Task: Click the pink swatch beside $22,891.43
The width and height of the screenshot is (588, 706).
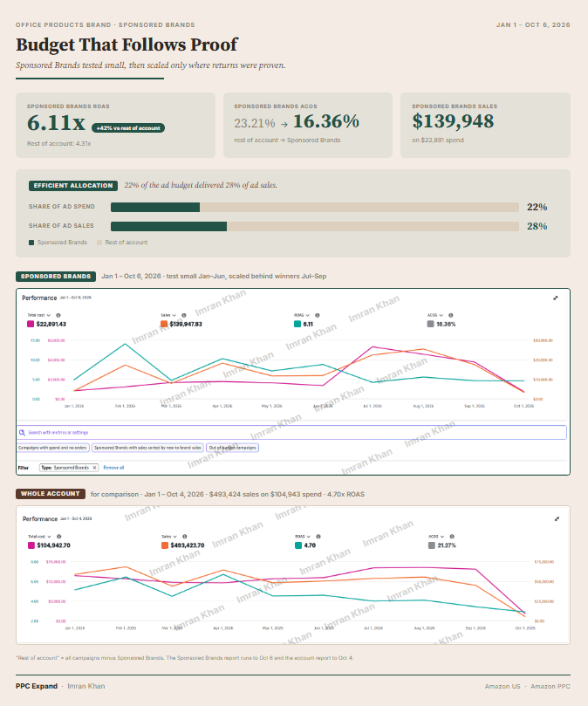Action: point(31,324)
